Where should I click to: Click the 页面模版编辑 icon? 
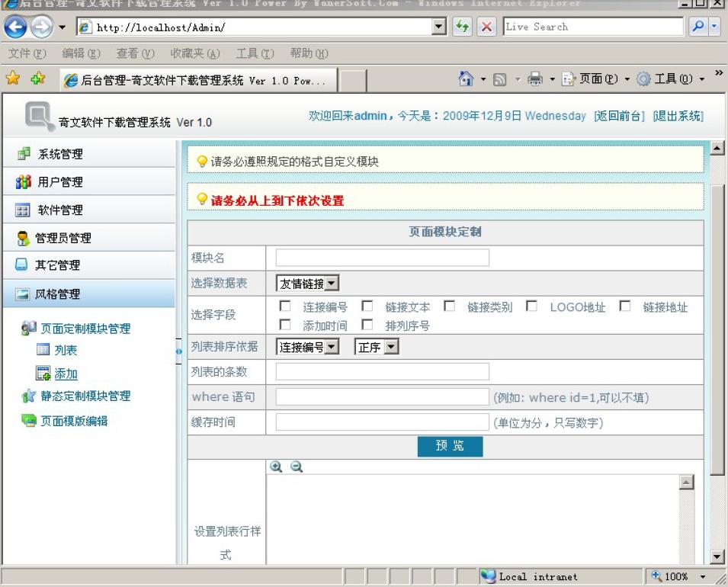(29, 421)
